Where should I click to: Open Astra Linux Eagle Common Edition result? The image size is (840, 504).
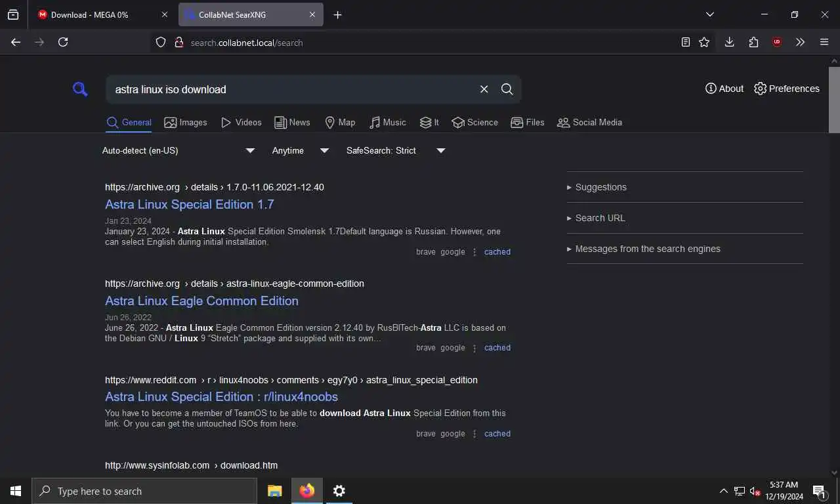click(x=201, y=301)
